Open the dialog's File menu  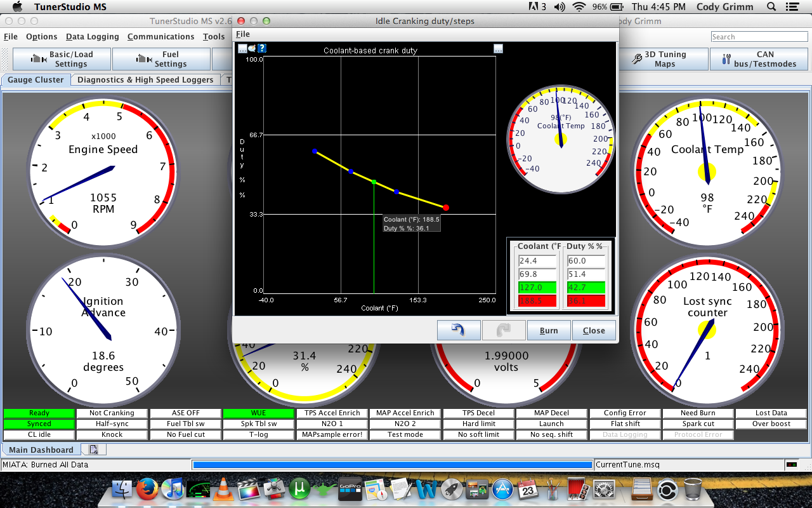click(243, 34)
